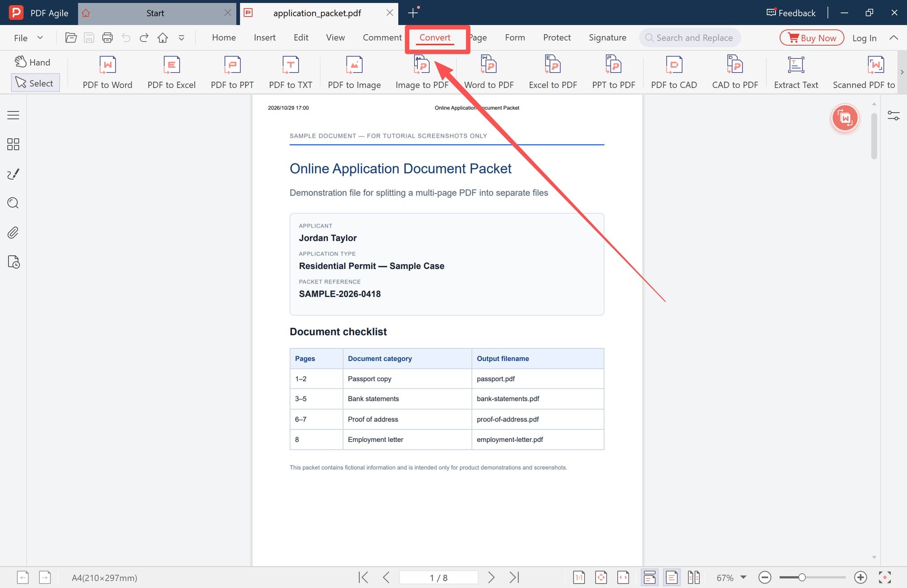Image resolution: width=907 pixels, height=588 pixels.
Task: Click the Extract Text tool
Action: (796, 72)
